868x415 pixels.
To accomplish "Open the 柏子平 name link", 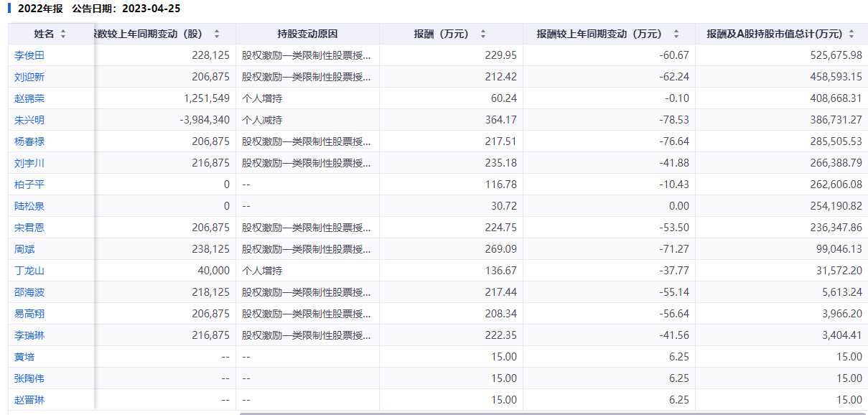I will [x=29, y=185].
